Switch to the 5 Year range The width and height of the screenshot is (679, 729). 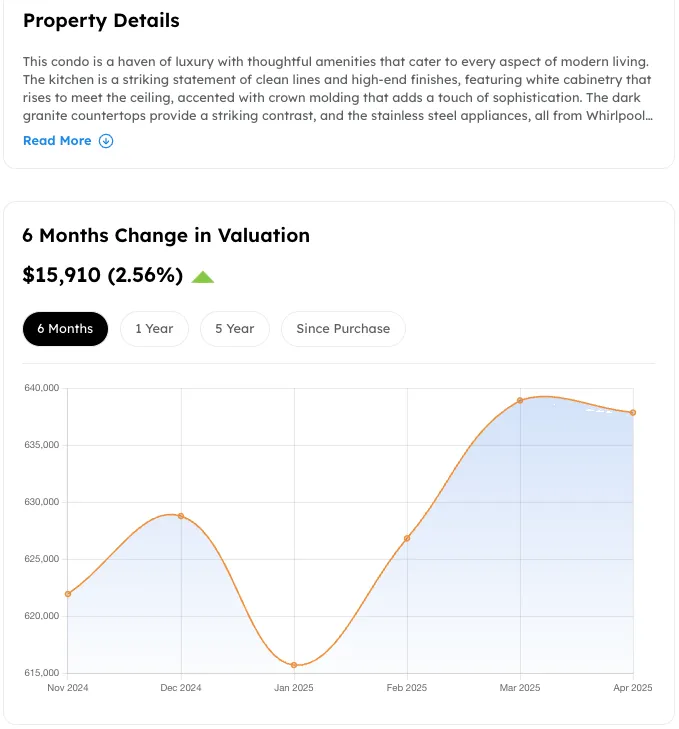235,329
